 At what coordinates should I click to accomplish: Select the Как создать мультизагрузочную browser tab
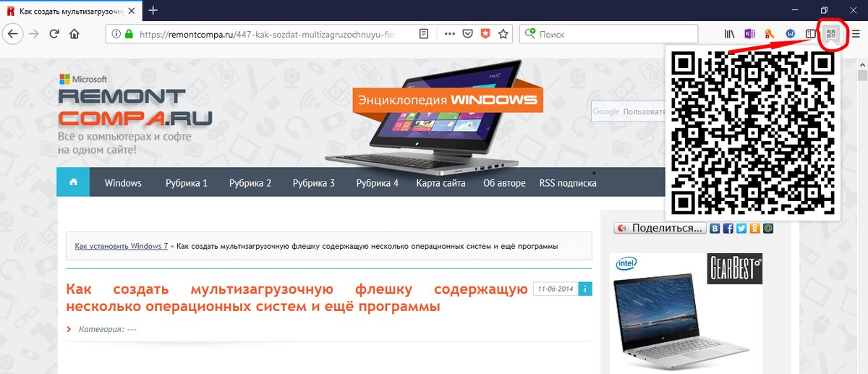click(x=71, y=11)
